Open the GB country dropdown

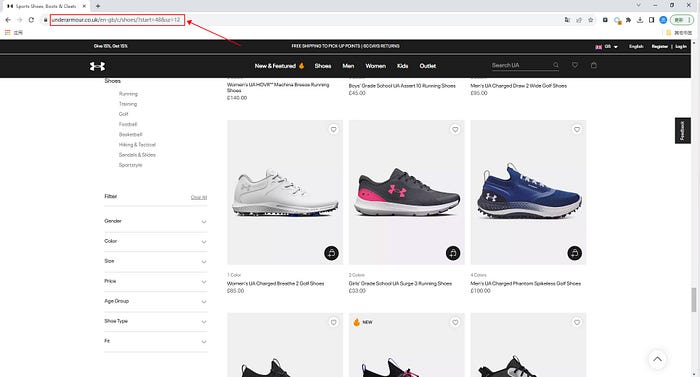tap(607, 46)
